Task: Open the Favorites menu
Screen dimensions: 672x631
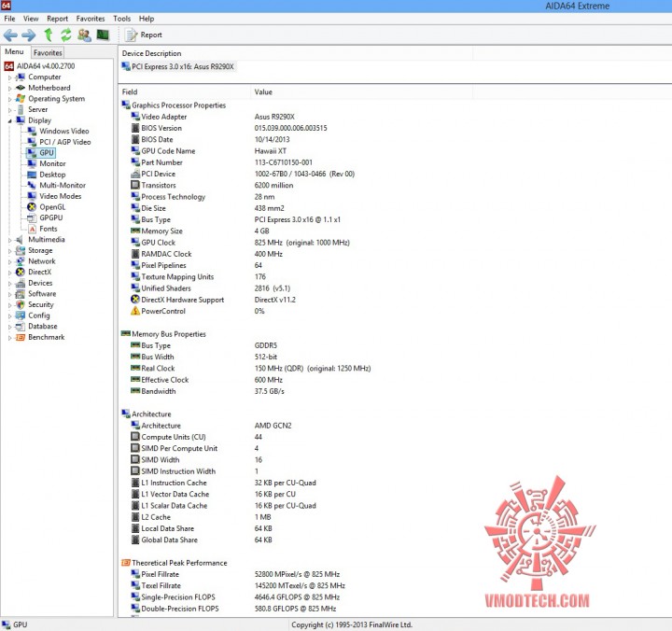Action: pyautogui.click(x=91, y=19)
